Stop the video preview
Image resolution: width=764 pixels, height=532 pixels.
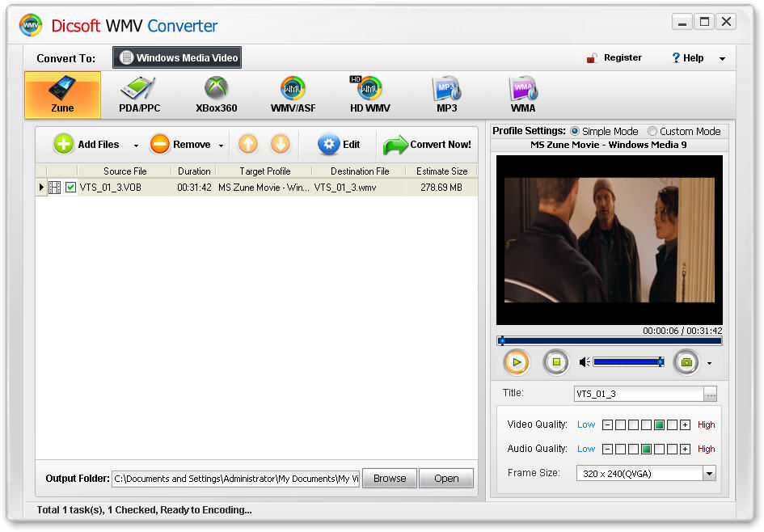(556, 362)
